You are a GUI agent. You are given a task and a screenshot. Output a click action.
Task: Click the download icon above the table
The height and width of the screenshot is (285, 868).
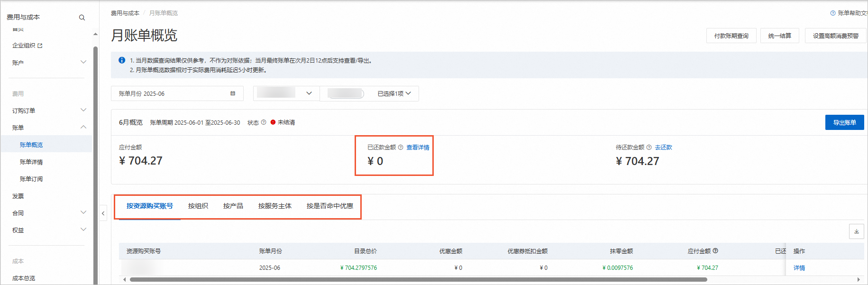(856, 231)
